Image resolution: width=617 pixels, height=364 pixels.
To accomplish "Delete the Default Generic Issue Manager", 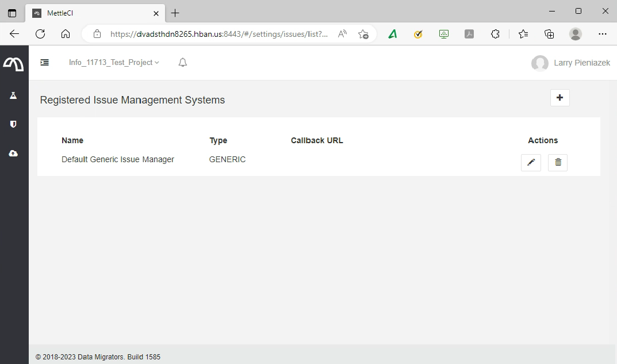I will click(558, 163).
